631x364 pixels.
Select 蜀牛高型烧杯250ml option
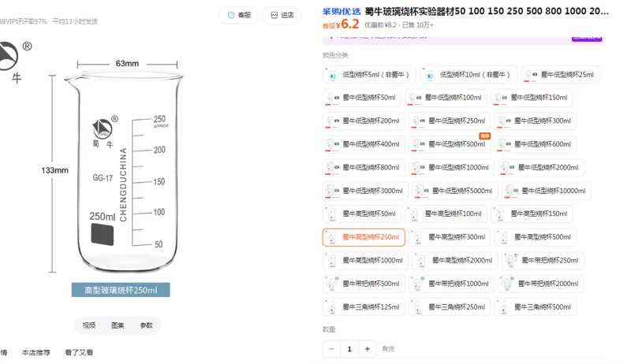(x=364, y=237)
